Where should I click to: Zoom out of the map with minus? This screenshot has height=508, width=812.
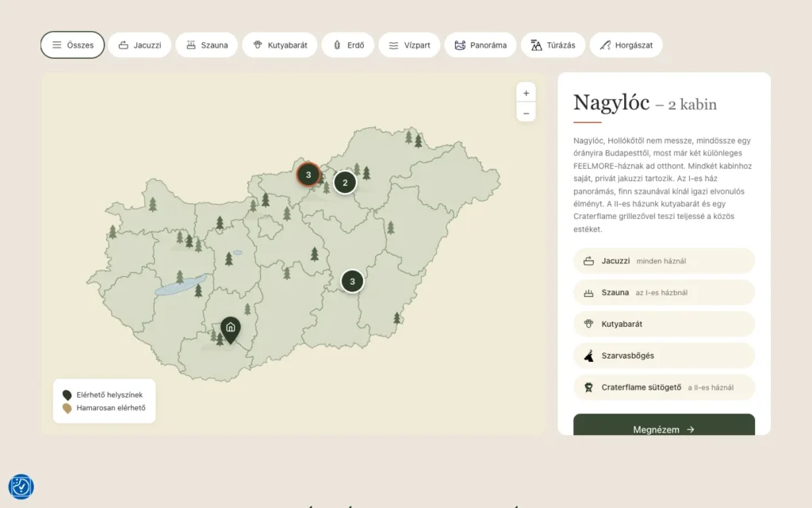click(527, 113)
